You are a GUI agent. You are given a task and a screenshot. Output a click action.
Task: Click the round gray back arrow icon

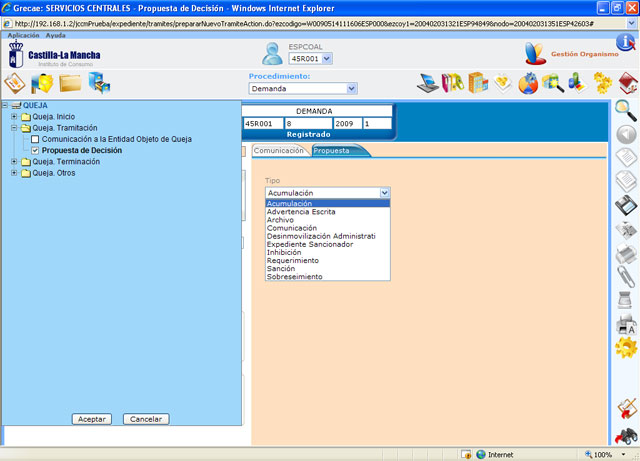click(625, 134)
